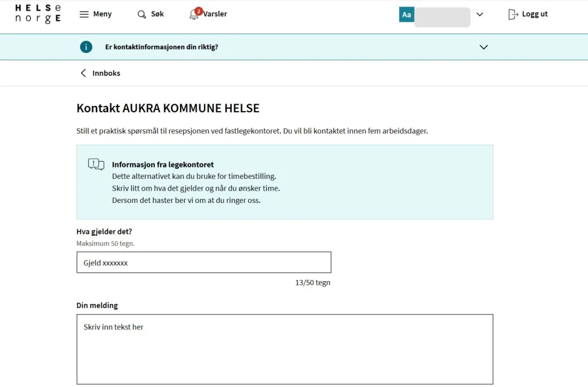Expand the contact information banner chevron
The width and height of the screenshot is (588, 387).
point(484,47)
